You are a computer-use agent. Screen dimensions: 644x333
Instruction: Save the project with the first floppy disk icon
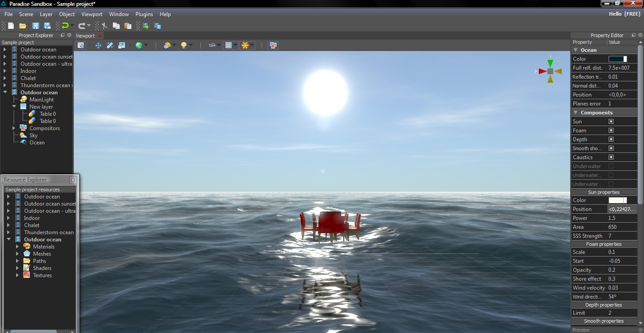pos(36,26)
